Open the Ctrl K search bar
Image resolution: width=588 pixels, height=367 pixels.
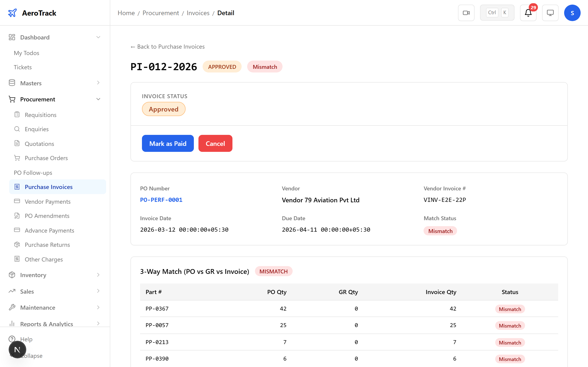497,12
